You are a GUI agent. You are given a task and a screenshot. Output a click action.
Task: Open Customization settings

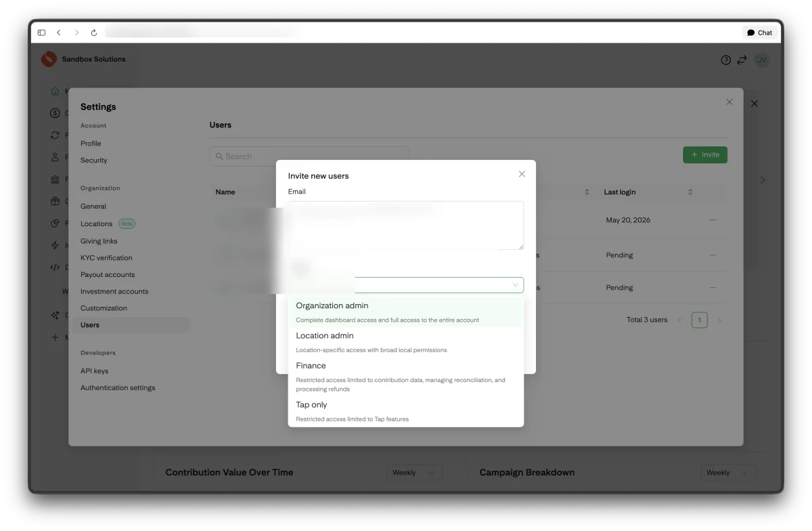point(104,308)
